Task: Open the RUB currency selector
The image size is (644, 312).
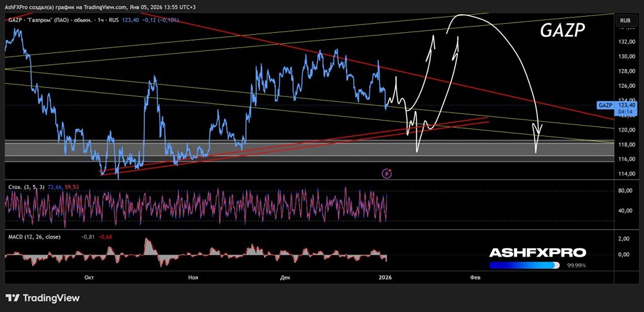Action: pos(625,20)
